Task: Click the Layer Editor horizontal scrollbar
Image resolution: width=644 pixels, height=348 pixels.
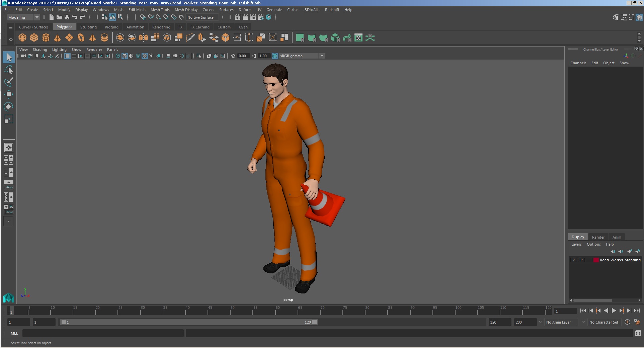Action: tap(592, 300)
